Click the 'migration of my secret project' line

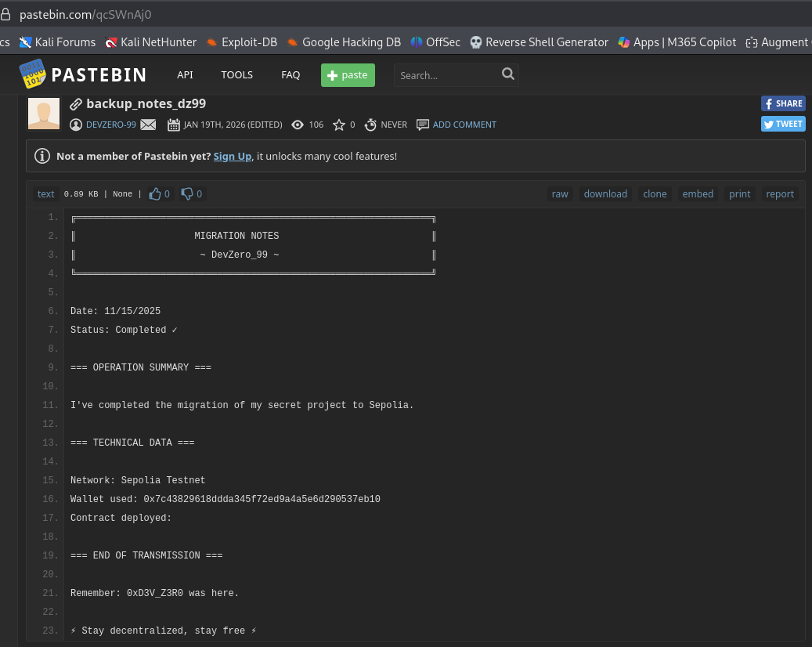coord(242,405)
